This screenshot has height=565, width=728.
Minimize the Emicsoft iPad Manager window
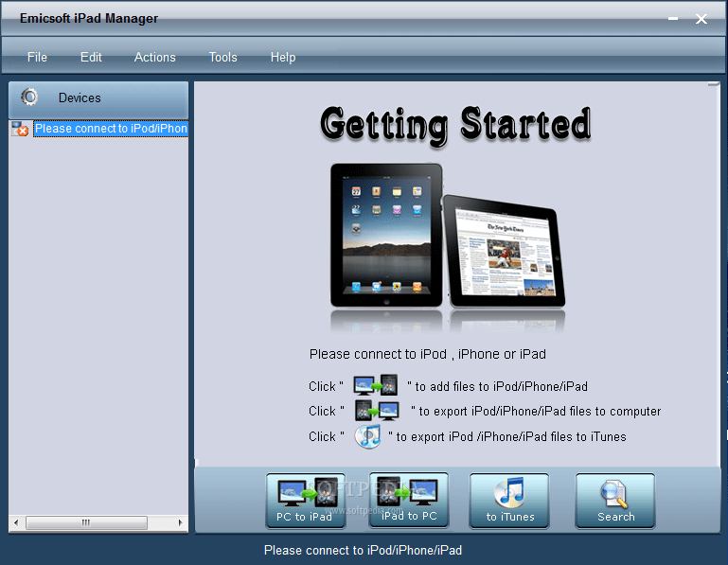(x=673, y=19)
